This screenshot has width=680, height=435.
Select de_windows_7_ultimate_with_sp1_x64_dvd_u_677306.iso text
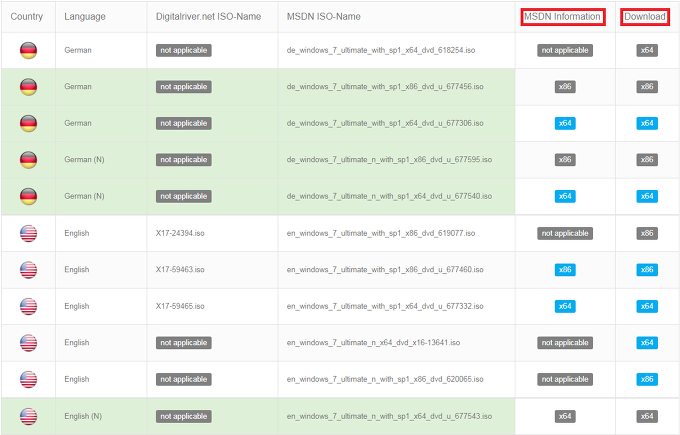pos(385,123)
